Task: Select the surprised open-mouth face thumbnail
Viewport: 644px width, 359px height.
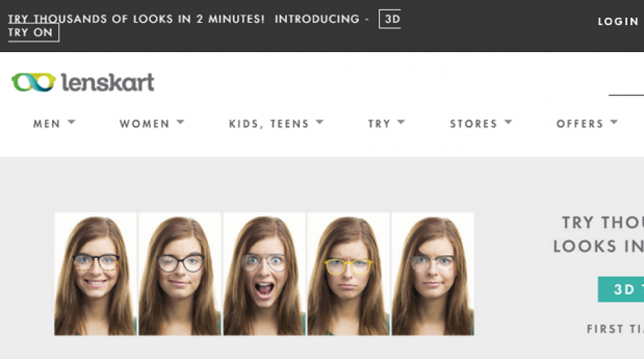Action: [264, 273]
